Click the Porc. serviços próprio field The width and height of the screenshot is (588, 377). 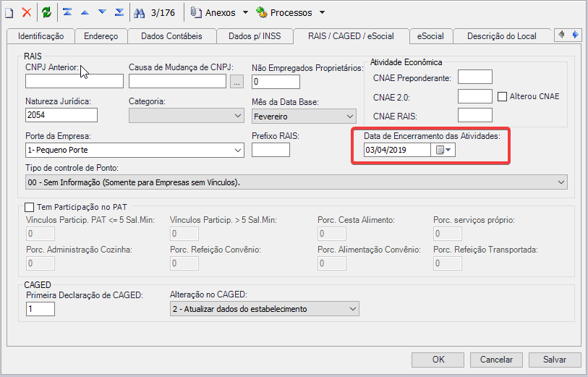448,234
